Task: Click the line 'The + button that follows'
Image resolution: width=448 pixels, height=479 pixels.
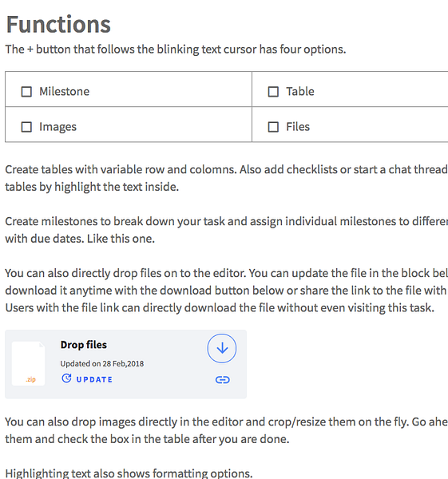Action: pos(176,49)
